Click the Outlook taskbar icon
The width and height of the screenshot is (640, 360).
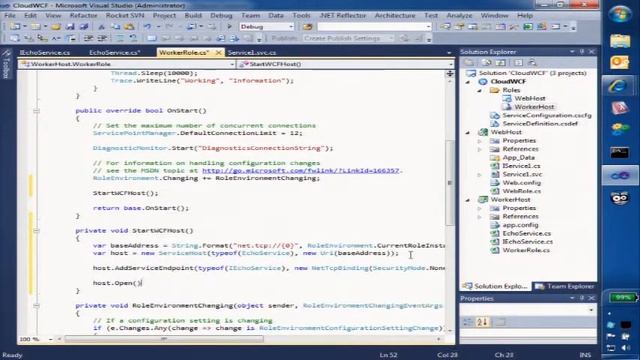(x=620, y=62)
